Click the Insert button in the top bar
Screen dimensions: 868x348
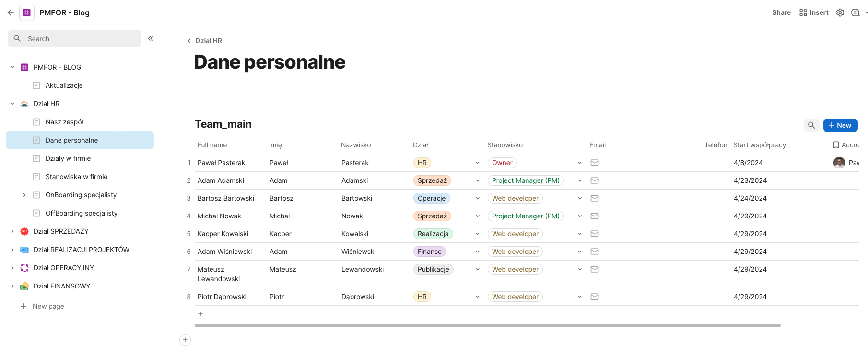coord(814,12)
